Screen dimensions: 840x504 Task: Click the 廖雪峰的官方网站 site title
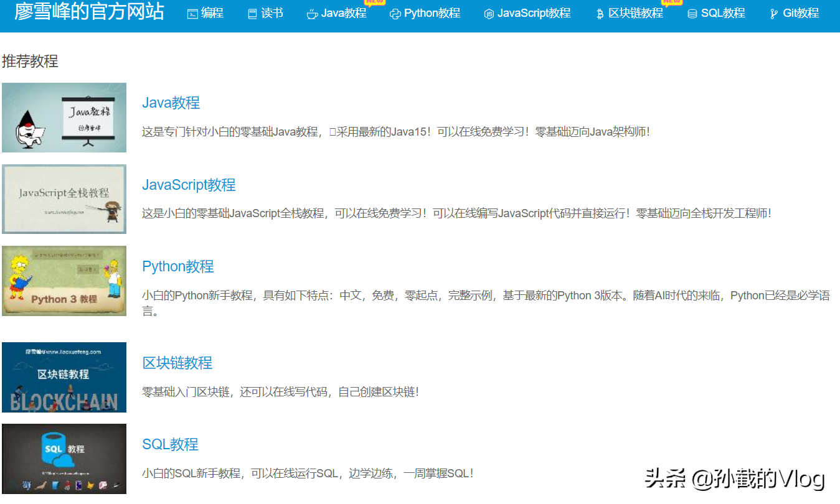(89, 12)
